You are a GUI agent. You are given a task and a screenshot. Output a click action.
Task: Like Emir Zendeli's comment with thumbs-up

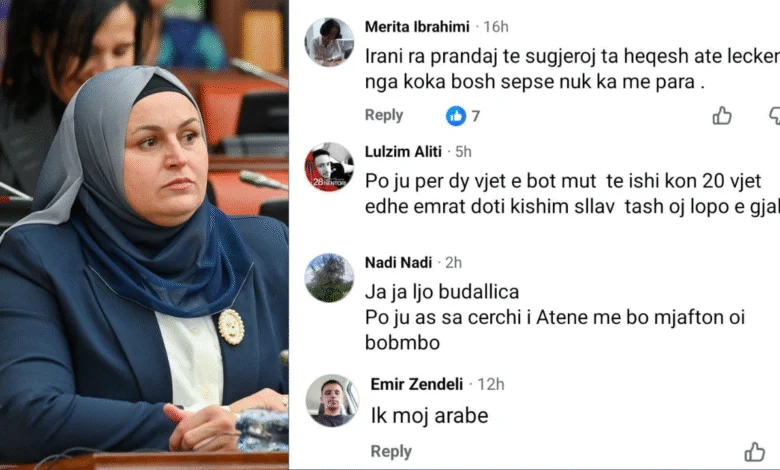pos(755,452)
